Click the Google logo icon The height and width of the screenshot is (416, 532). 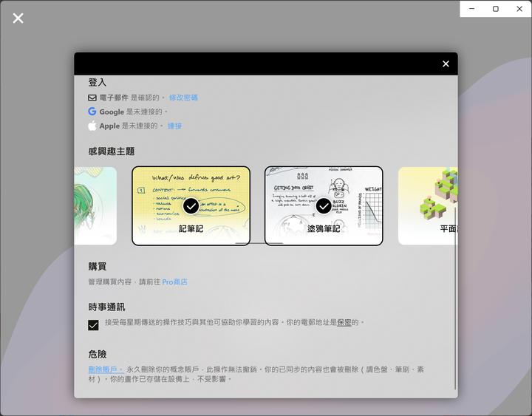pyautogui.click(x=92, y=112)
